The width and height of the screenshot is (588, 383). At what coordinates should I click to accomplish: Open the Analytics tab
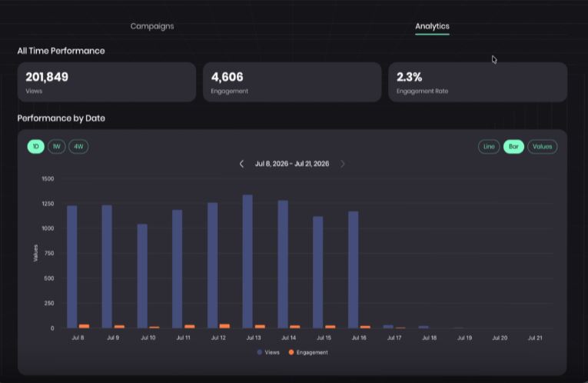(432, 26)
